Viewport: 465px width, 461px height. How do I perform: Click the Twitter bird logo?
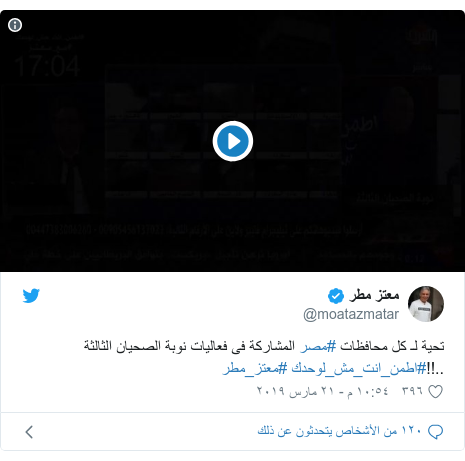tap(31, 296)
